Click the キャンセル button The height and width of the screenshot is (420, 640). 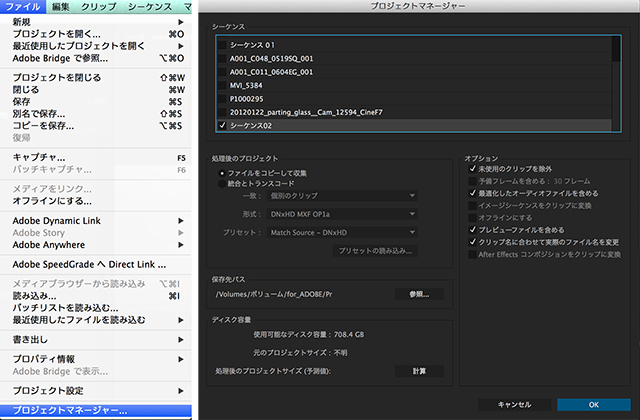point(514,404)
